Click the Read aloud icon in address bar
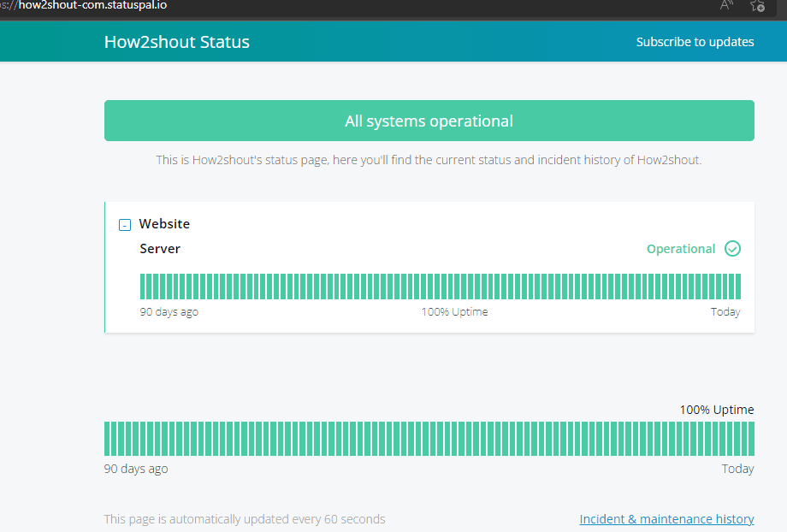 (x=725, y=5)
